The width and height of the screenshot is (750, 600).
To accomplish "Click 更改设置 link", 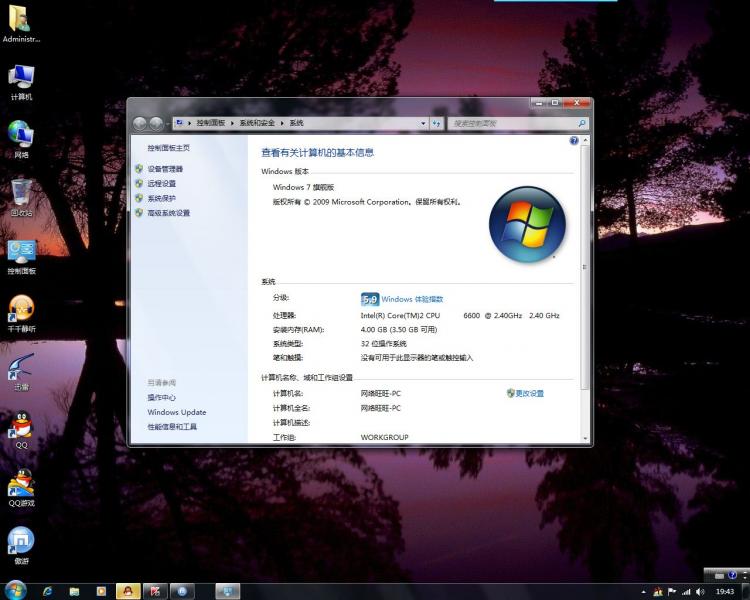I will (x=529, y=393).
